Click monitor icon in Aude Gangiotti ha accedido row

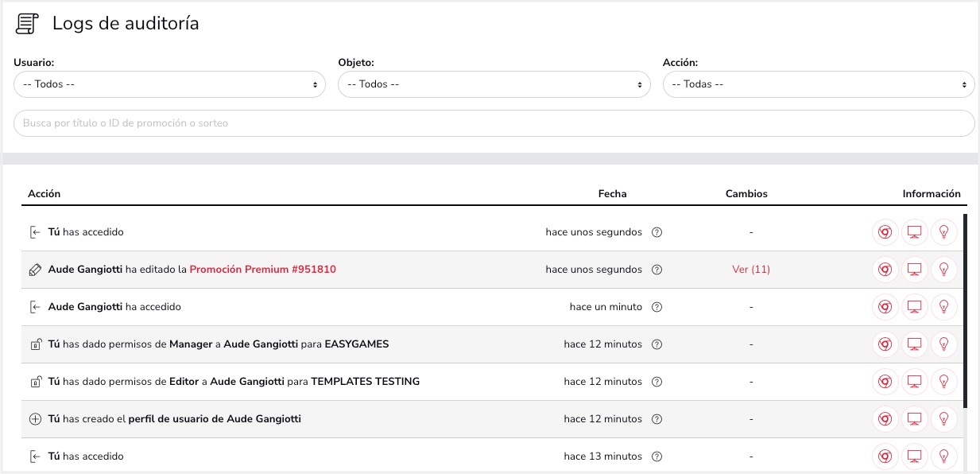914,307
